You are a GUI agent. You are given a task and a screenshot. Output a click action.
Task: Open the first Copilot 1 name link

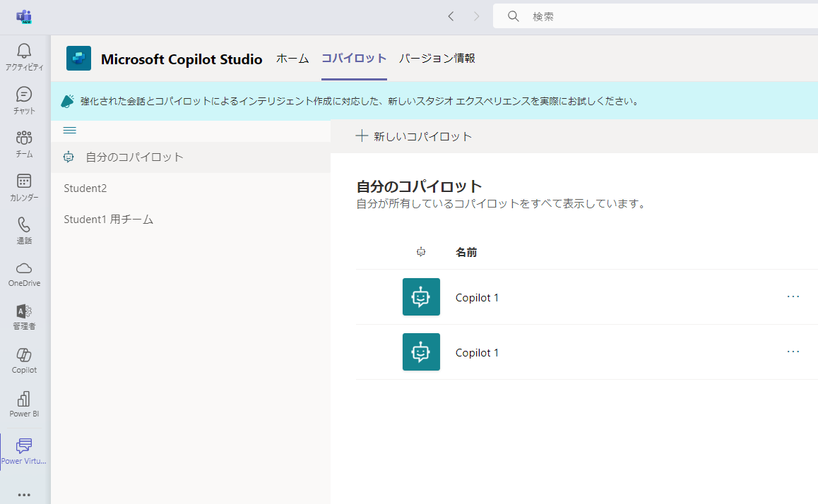coord(477,298)
